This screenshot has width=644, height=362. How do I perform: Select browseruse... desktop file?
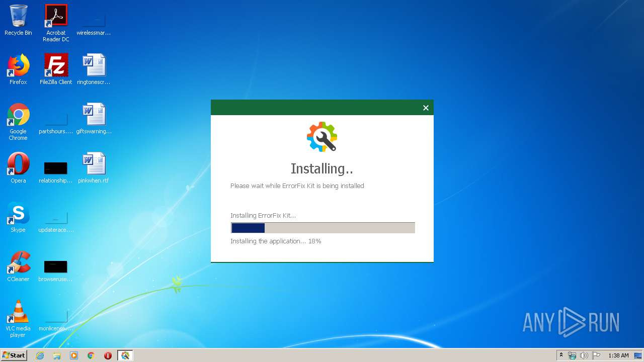[56, 271]
